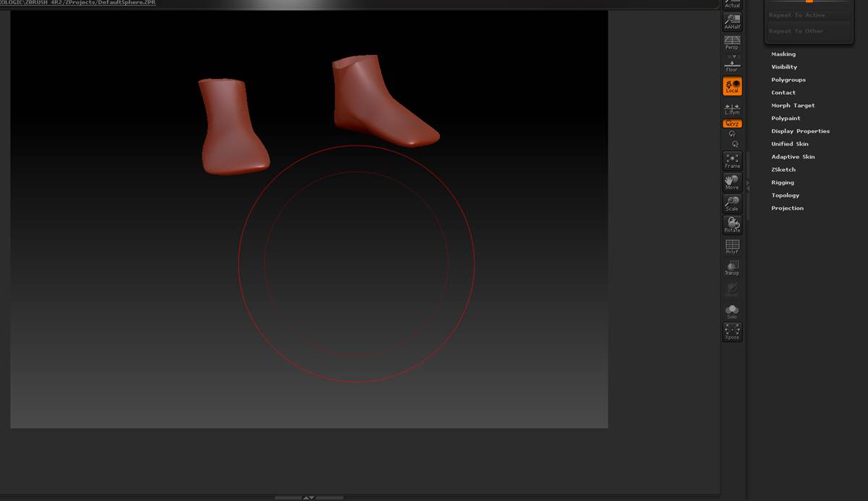This screenshot has height=501, width=868.
Task: Toggle L.Sym local symmetry
Action: tap(732, 109)
